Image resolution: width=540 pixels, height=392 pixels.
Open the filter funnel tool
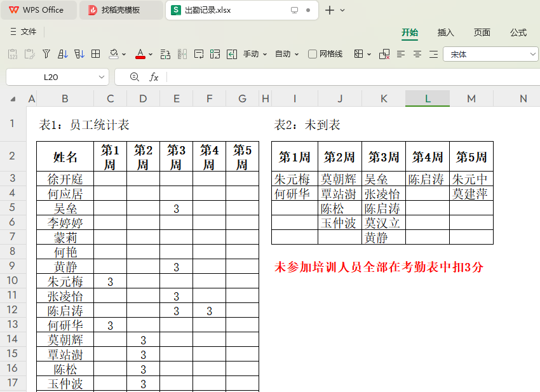46,54
